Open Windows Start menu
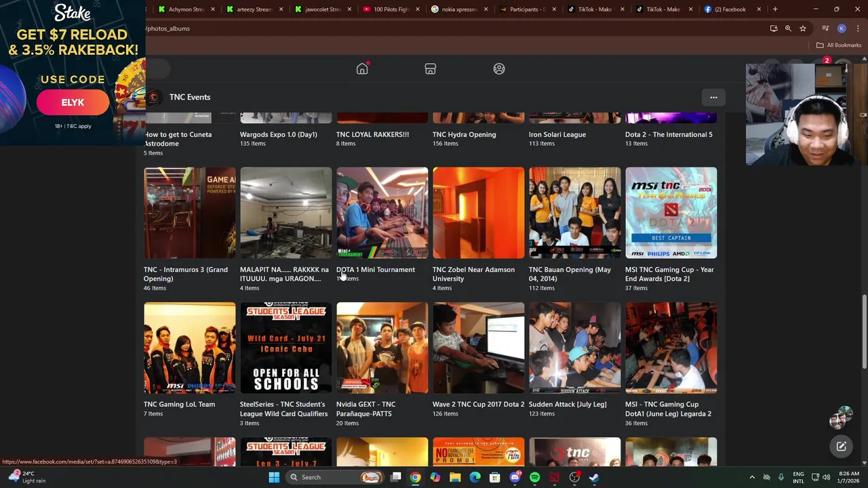This screenshot has width=868, height=488. (274, 477)
